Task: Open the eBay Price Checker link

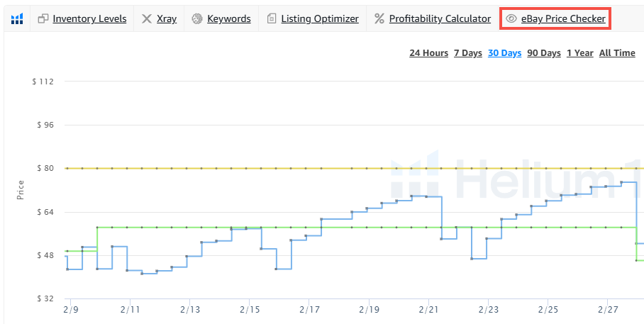Action: [x=563, y=18]
